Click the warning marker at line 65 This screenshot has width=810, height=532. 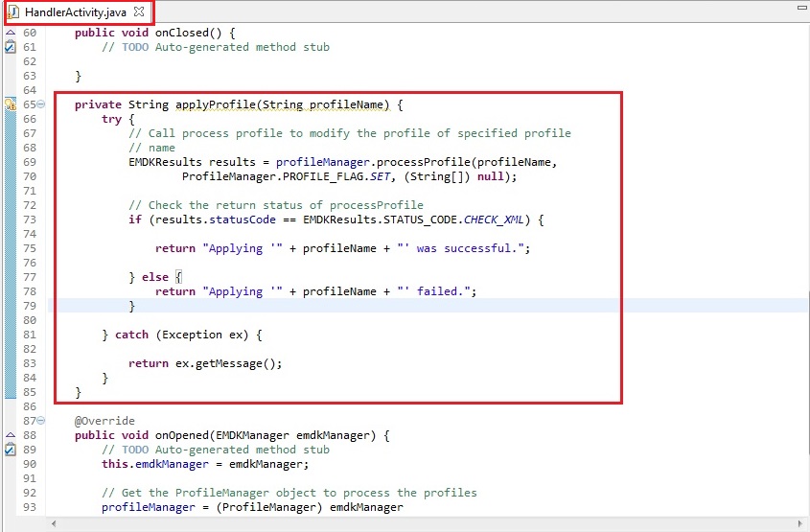pos(11,104)
